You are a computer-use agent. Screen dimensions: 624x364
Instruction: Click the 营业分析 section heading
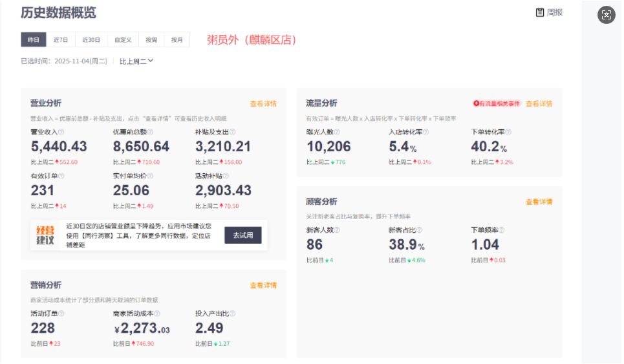46,103
